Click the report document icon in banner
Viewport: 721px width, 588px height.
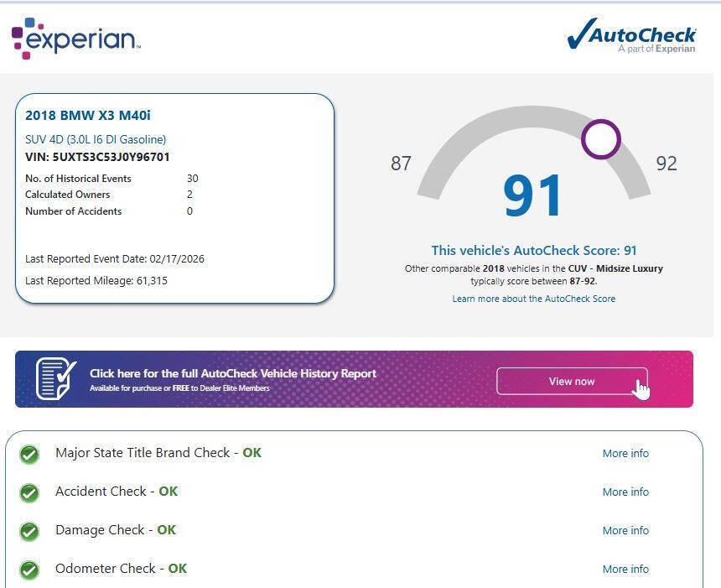point(56,379)
